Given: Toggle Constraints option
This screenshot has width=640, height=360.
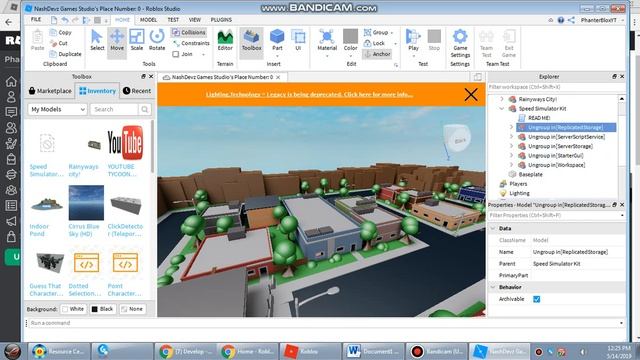Looking at the screenshot, I should point(191,43).
